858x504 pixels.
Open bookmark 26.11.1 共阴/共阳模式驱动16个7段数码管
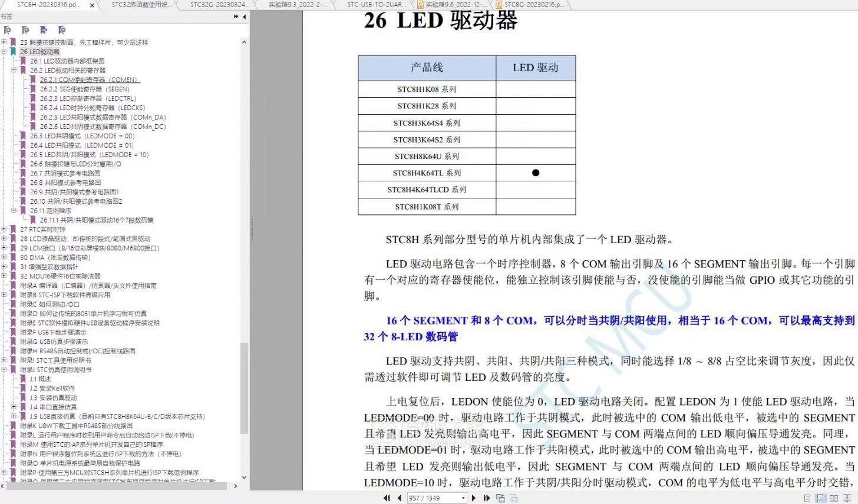(x=96, y=220)
